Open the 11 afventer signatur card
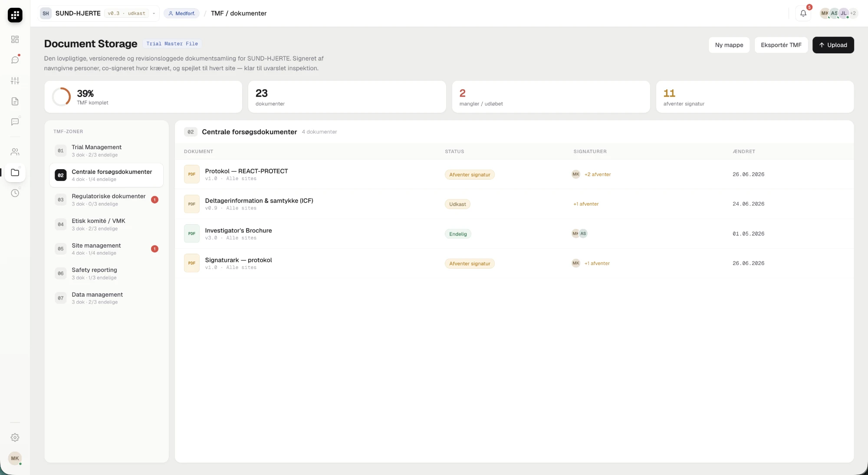Image resolution: width=868 pixels, height=475 pixels. 755,97
